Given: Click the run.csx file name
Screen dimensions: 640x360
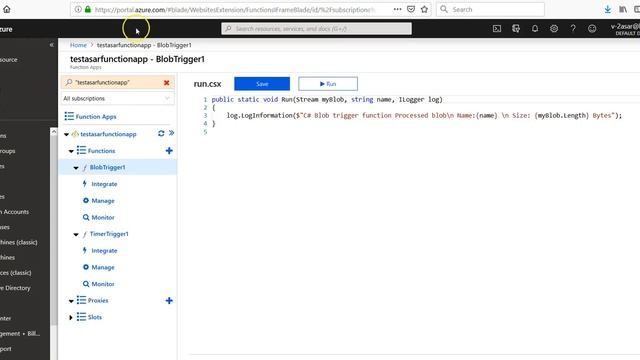Looking at the screenshot, I should 207,84.
